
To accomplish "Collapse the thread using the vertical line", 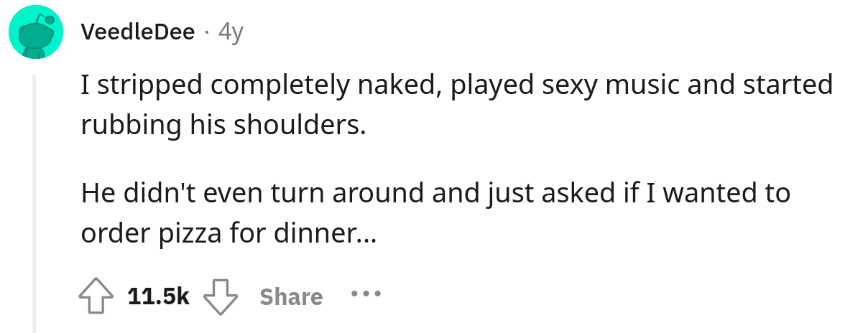I will coord(33,201).
